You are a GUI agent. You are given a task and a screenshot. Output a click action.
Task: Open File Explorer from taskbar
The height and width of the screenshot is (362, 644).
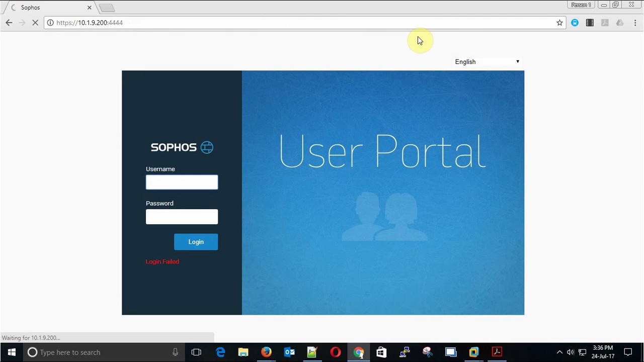coord(243,352)
